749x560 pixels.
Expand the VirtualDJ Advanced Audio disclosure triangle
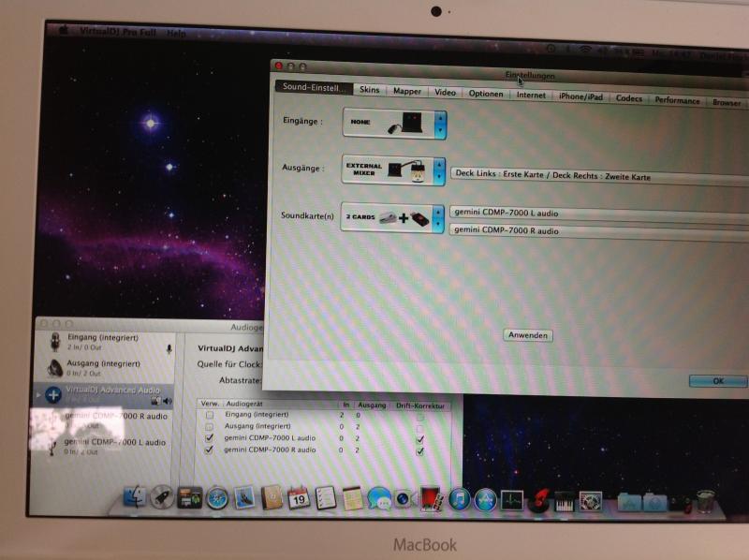point(38,394)
